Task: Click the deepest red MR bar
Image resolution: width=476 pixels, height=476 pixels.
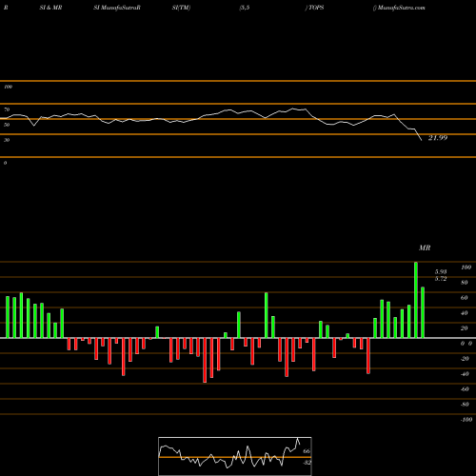Action: [x=205, y=360]
